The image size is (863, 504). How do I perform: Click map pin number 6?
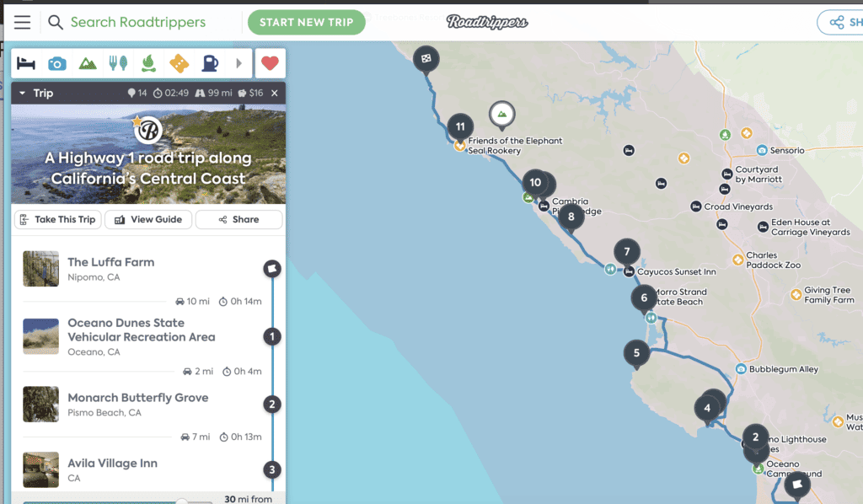coord(644,298)
